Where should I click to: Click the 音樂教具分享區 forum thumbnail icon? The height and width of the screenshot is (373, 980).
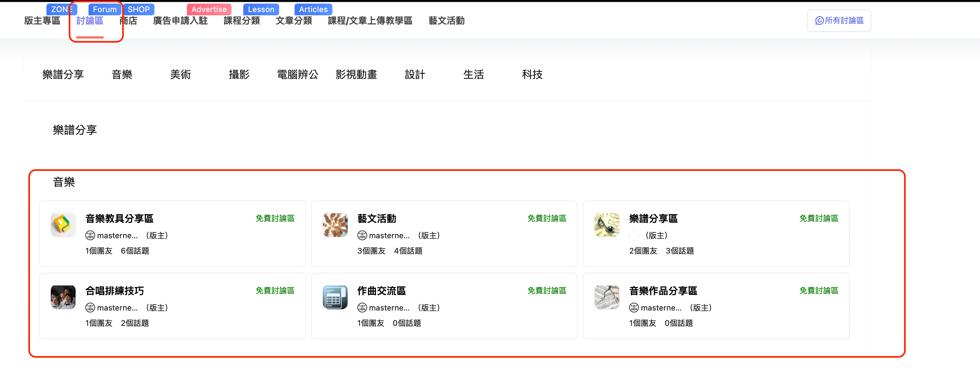(x=63, y=224)
